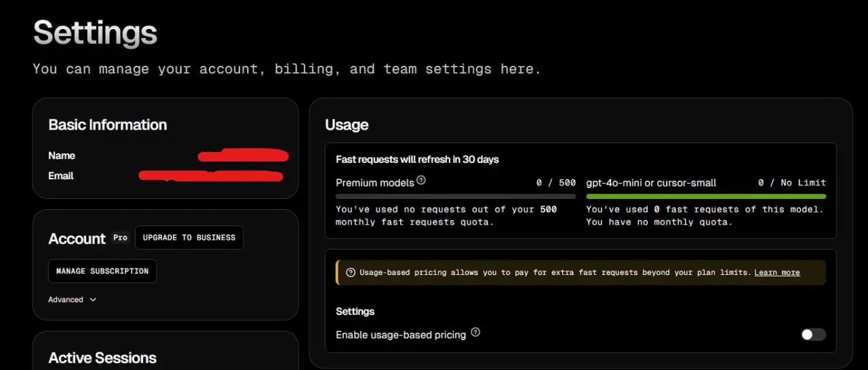The image size is (868, 370).
Task: Click the Pro plan badge
Action: (x=120, y=238)
